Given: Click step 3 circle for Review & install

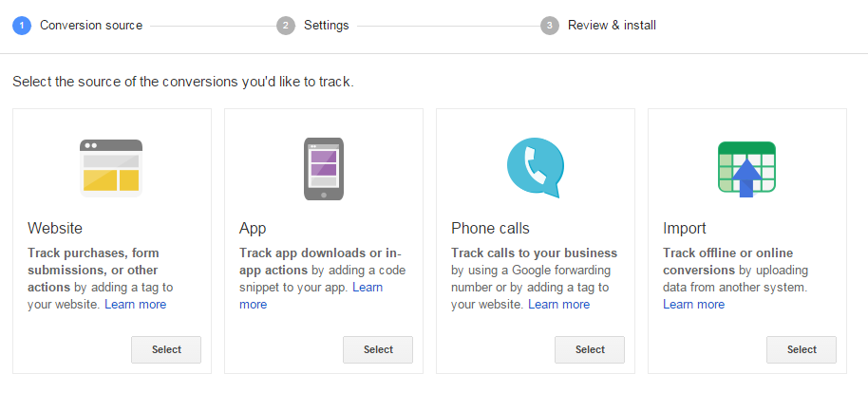Looking at the screenshot, I should (550, 26).
